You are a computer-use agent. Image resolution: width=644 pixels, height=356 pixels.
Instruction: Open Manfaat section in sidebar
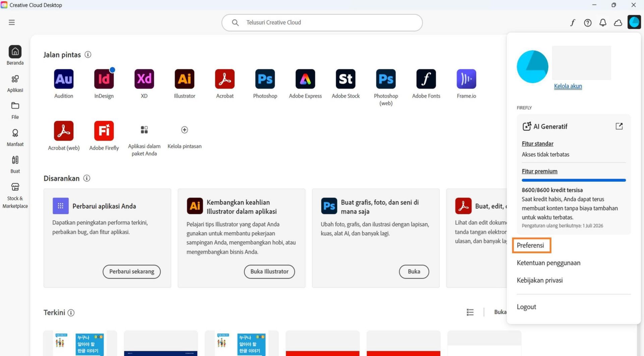(15, 138)
